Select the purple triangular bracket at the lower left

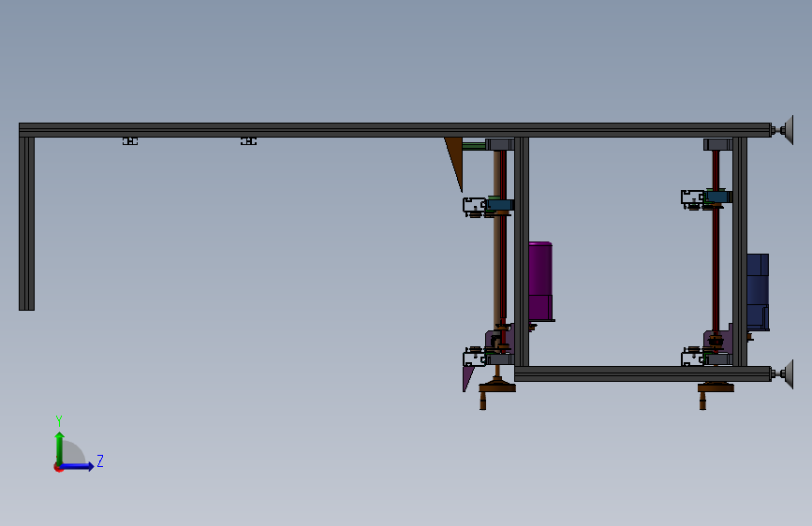pos(467,378)
